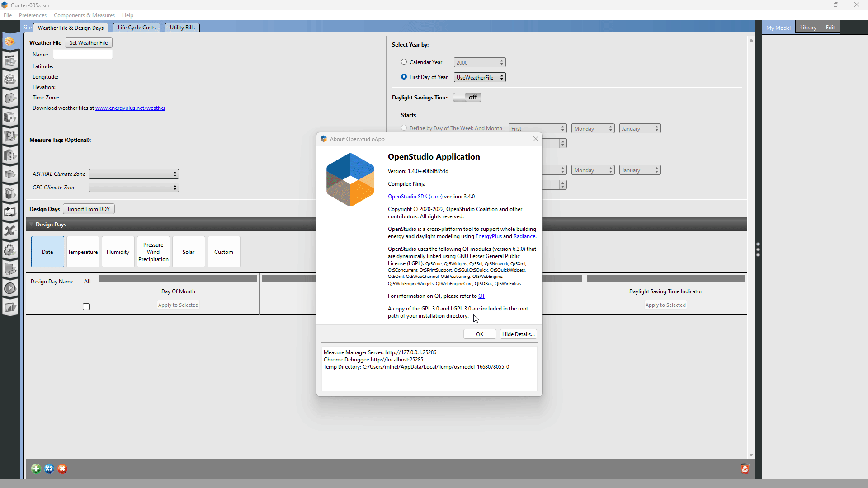The image size is (868, 488).
Task: Open Results Summary chart icon
Action: (x=10, y=307)
